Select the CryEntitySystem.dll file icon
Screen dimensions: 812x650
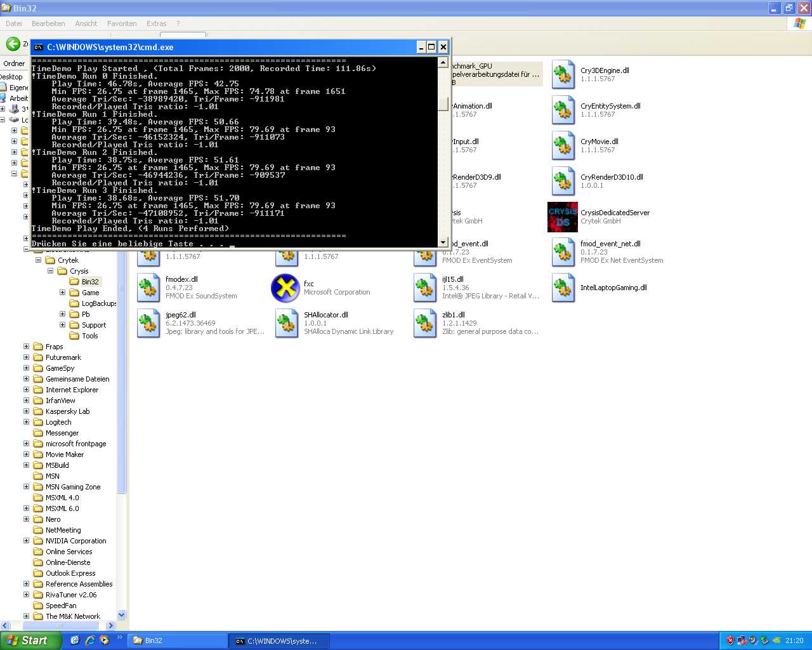[x=563, y=110]
